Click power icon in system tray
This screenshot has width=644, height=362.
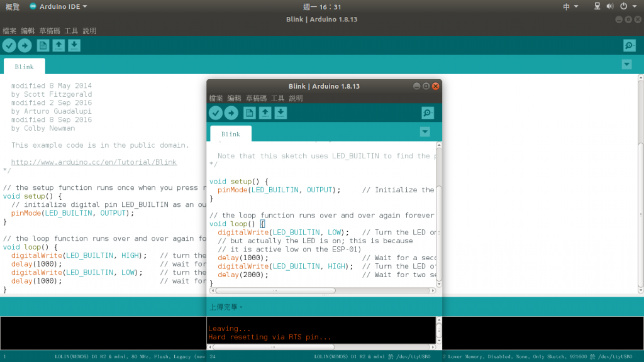(623, 6)
